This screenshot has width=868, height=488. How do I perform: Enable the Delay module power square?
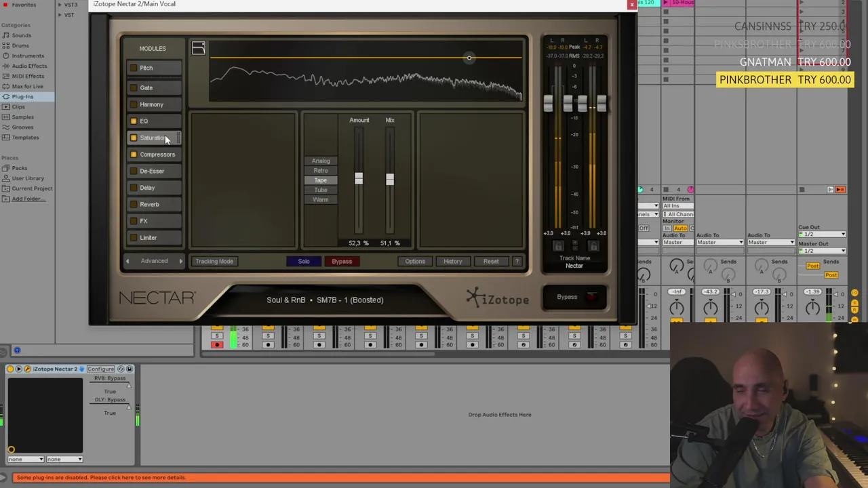pos(134,188)
